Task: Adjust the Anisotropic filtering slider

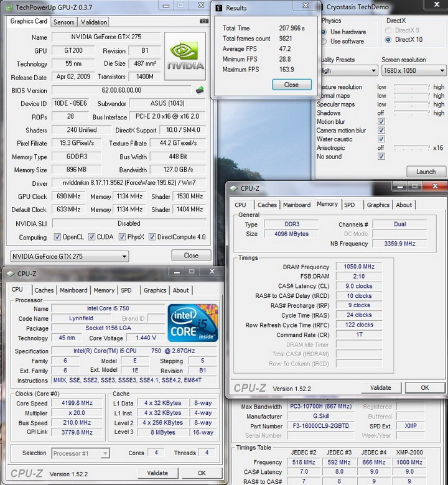Action: 412,148
